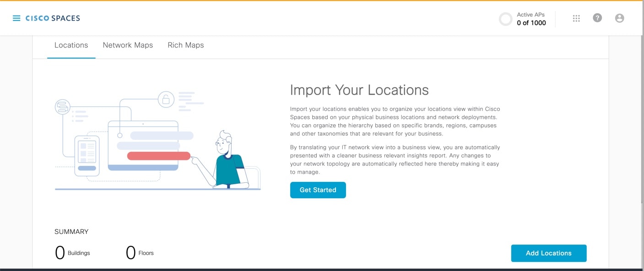Click the Get Started button

coord(318,190)
